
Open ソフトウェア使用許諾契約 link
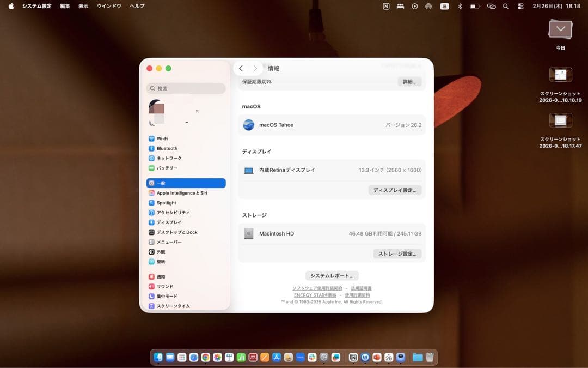[x=317, y=288]
